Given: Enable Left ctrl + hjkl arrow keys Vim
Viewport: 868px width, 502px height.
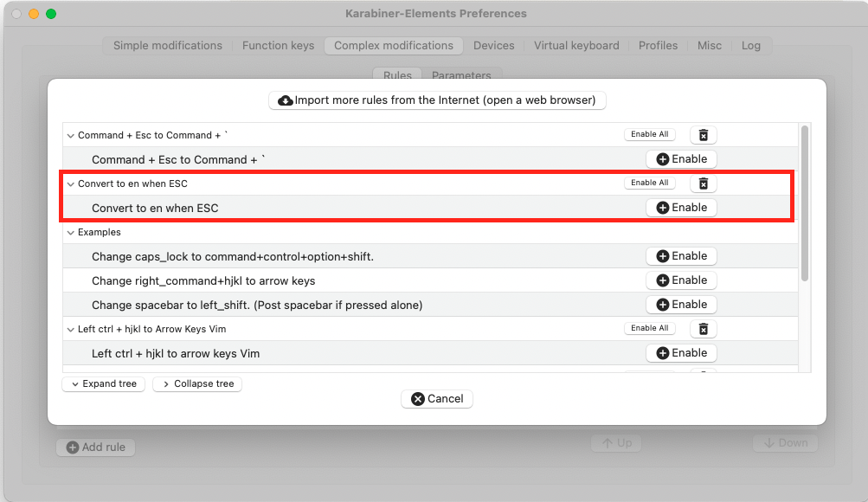Looking at the screenshot, I should click(x=681, y=353).
